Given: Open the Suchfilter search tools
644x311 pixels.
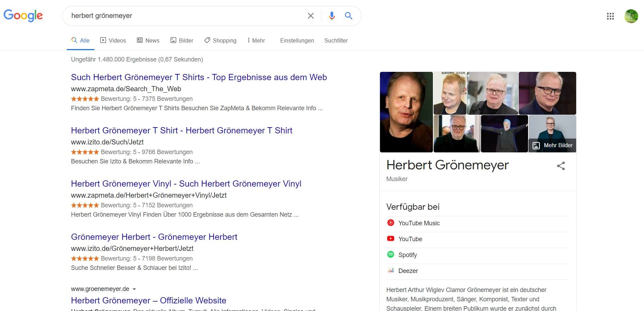Looking at the screenshot, I should (x=336, y=40).
